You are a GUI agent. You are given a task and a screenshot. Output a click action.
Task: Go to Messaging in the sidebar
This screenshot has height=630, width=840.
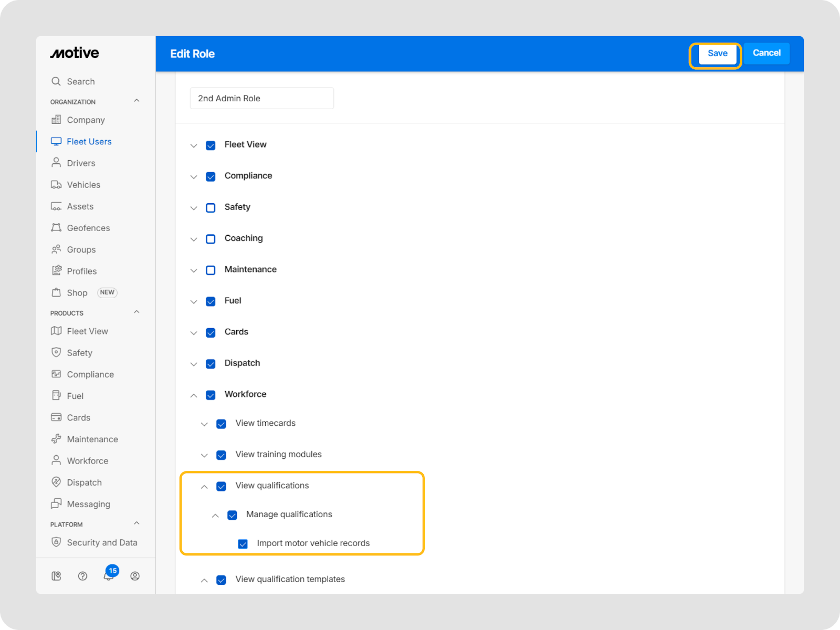88,504
